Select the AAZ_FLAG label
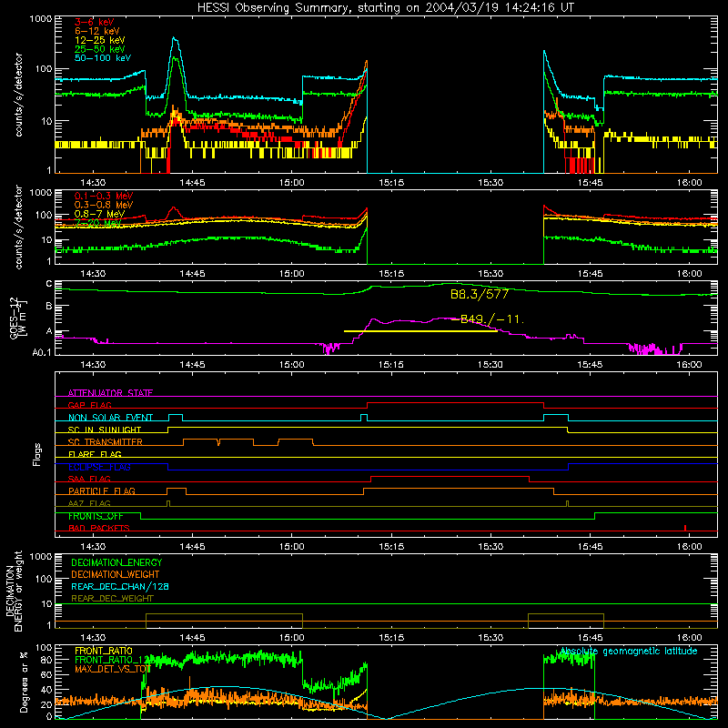 (89, 503)
